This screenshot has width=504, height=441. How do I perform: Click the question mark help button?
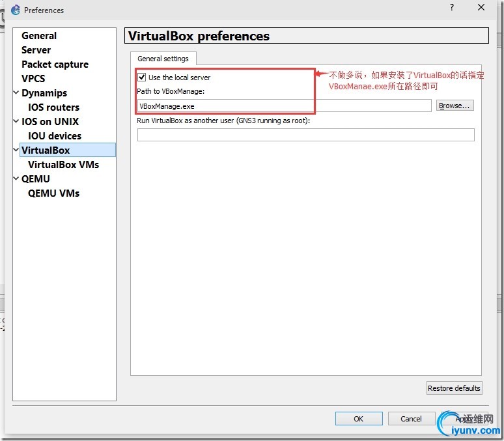pyautogui.click(x=452, y=7)
